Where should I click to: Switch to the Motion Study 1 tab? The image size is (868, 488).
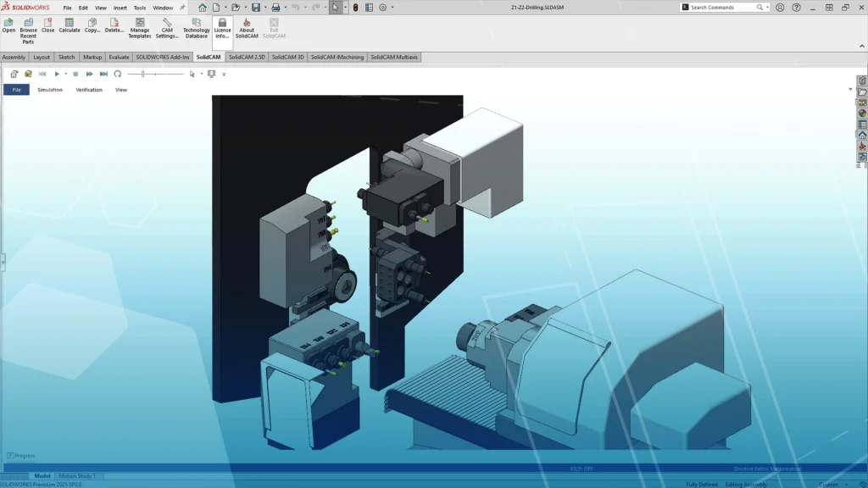(76, 475)
